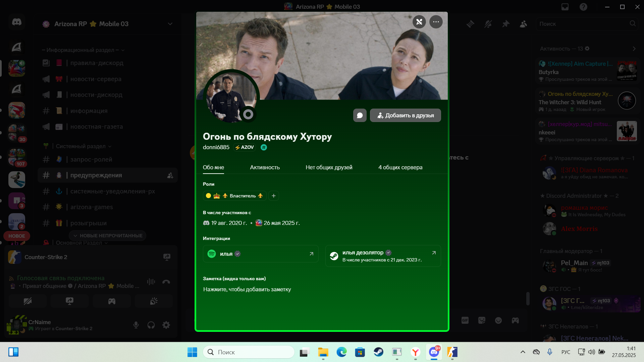This screenshot has width=644, height=362.
Task: Open user settings gear
Action: coord(166,325)
